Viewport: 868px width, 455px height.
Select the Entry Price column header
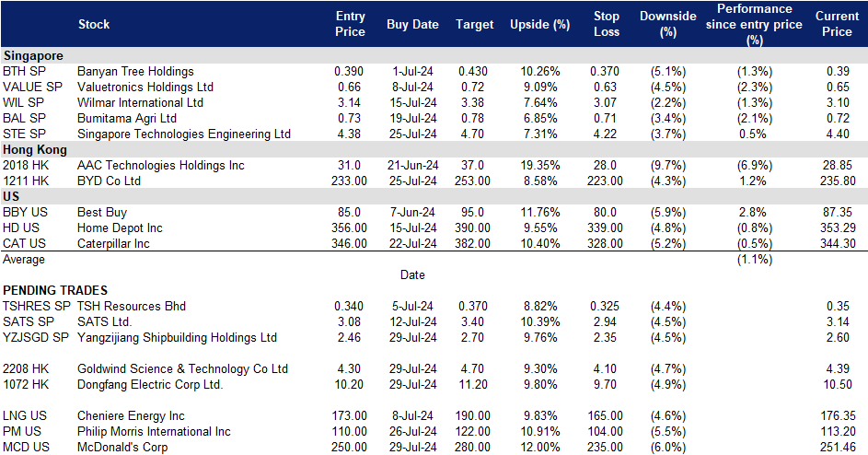(x=350, y=24)
